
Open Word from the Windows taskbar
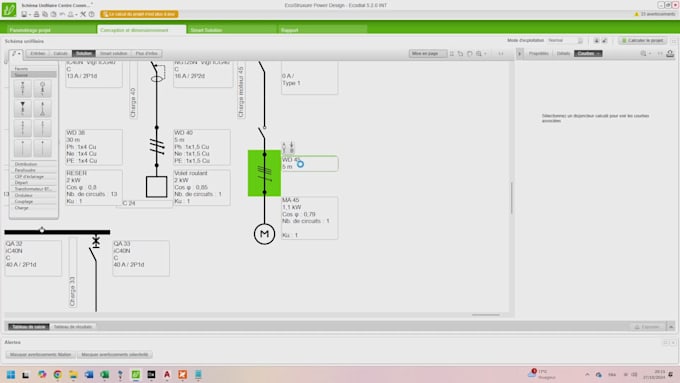coord(89,374)
